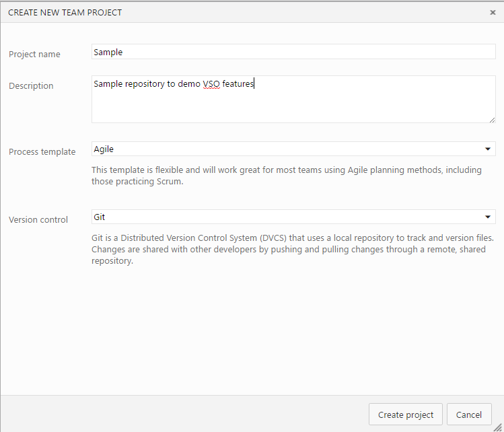Click the Git DVCS explanation paragraph
504x432 pixels.
293,249
